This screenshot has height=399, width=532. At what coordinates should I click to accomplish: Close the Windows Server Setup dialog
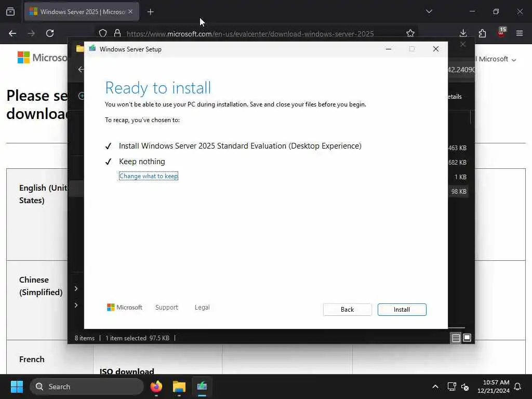click(x=436, y=49)
